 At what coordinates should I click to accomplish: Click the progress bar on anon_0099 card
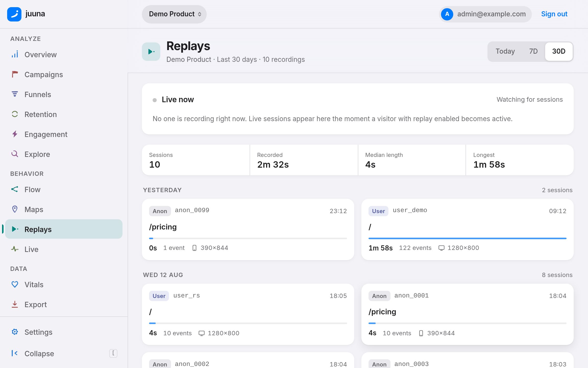(x=248, y=238)
